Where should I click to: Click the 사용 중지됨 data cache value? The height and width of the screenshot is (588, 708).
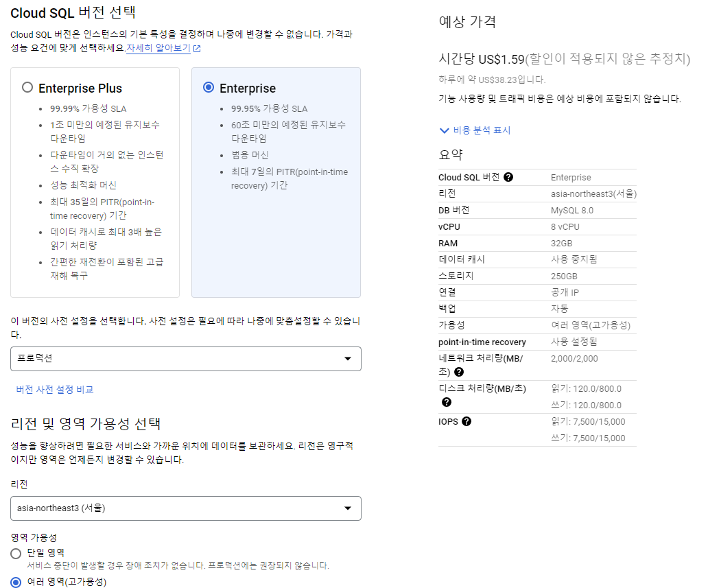coord(574,259)
